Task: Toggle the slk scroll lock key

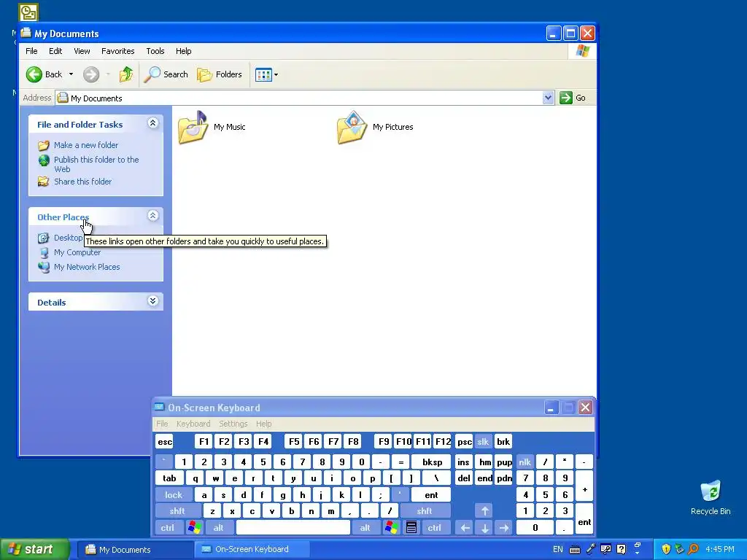Action: pyautogui.click(x=483, y=442)
